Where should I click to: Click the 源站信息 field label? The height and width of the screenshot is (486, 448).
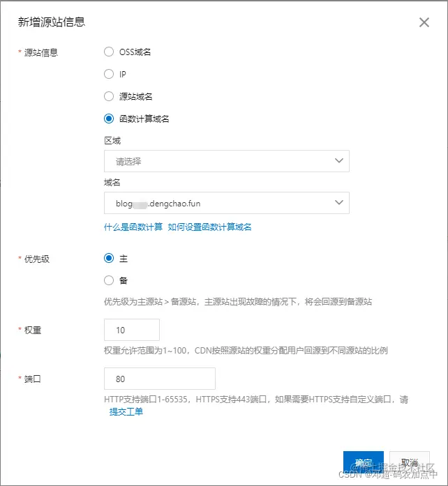[x=41, y=52]
